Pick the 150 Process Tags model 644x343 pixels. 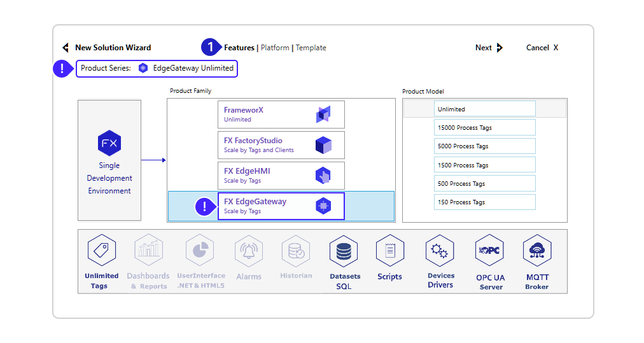[484, 202]
